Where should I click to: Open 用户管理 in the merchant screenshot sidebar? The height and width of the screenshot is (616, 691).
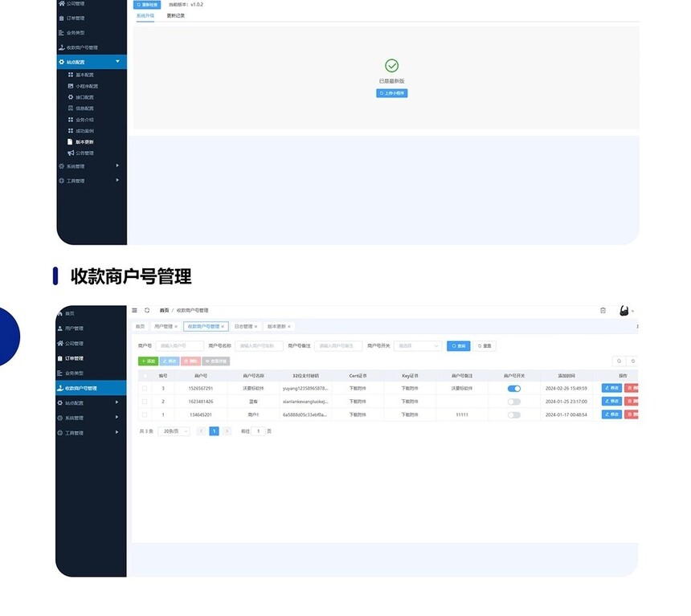click(70, 328)
